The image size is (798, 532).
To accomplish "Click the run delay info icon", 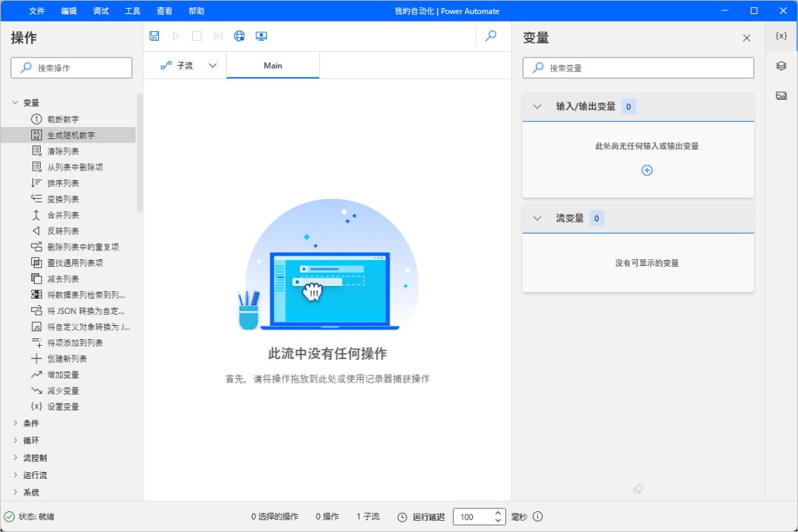I will coord(538,516).
